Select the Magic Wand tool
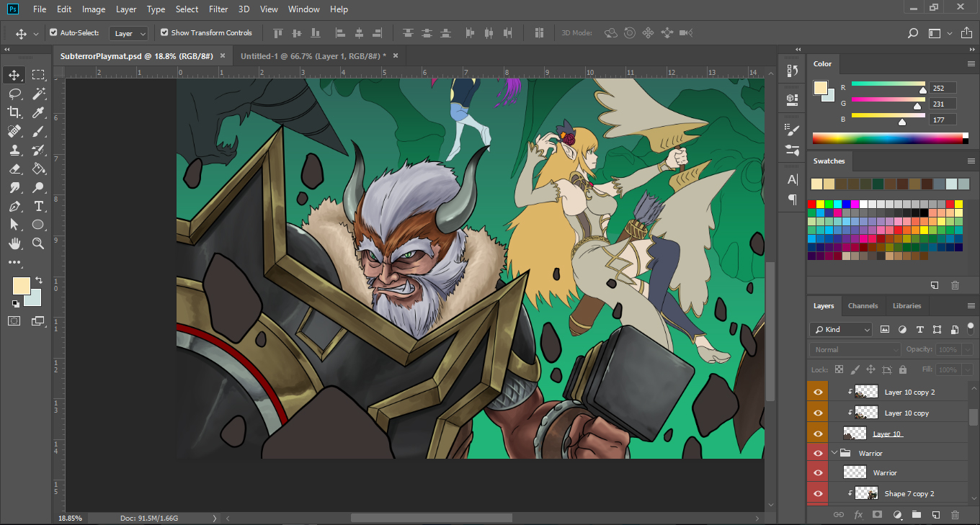The width and height of the screenshot is (980, 525). (x=39, y=94)
